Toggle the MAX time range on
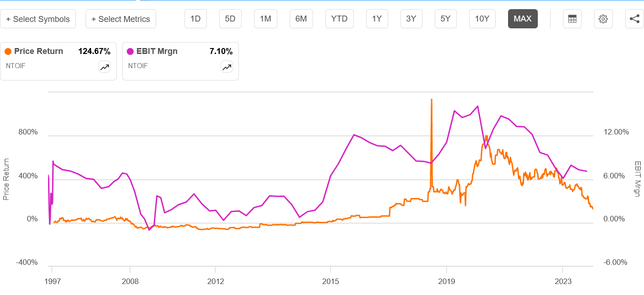 (523, 19)
